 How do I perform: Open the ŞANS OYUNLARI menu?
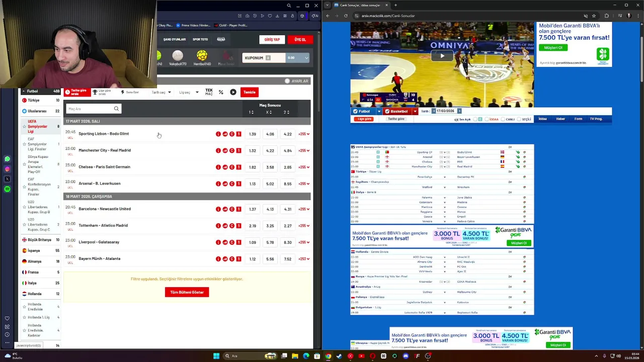pyautogui.click(x=175, y=39)
